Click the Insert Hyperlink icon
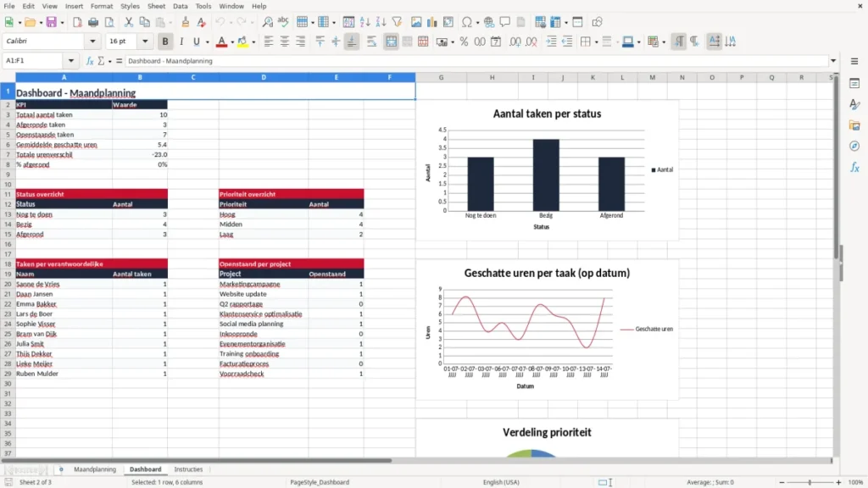 point(489,22)
